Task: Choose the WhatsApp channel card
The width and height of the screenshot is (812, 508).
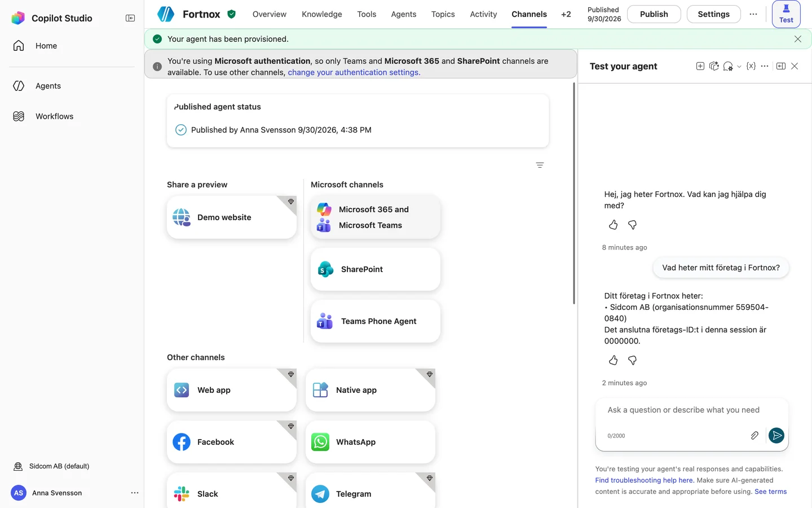Action: (x=370, y=442)
